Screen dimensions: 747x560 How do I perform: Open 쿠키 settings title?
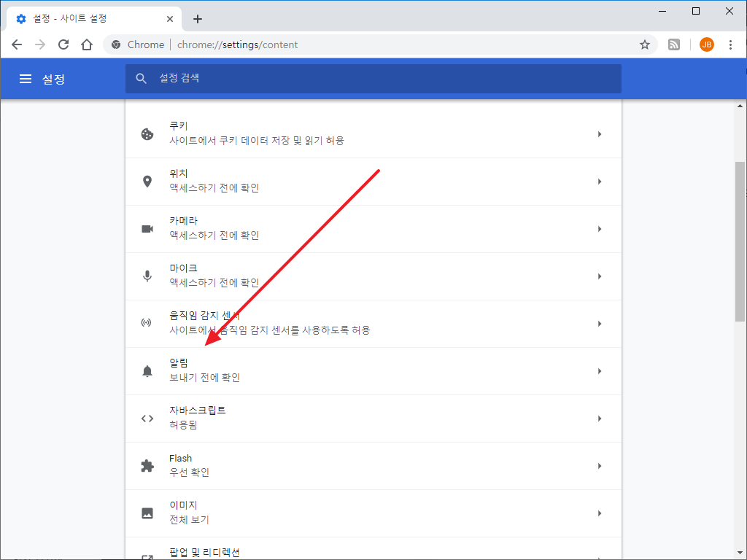[179, 126]
